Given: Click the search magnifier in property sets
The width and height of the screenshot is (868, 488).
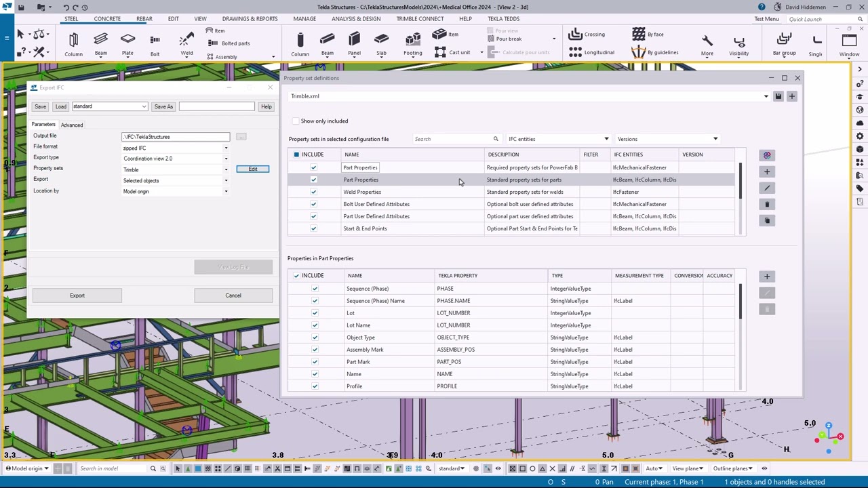Looking at the screenshot, I should [496, 139].
